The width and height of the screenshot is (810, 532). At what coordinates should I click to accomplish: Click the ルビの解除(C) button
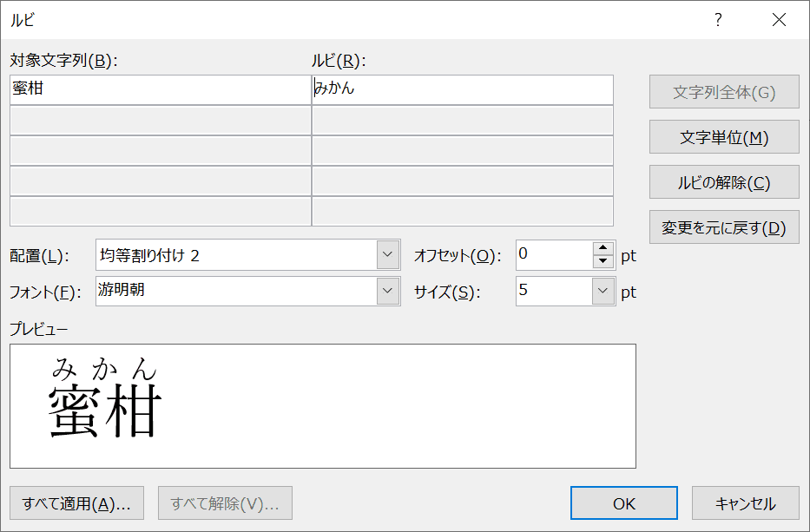724,181
